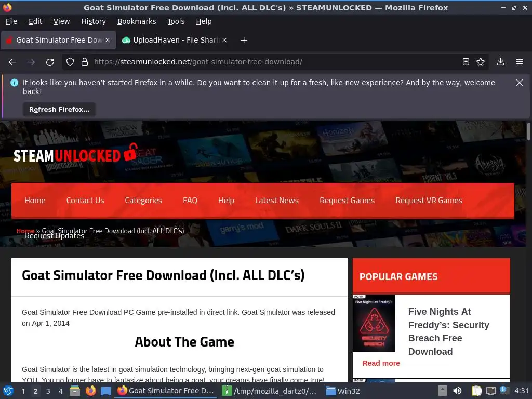Screen dimensions: 532x399
Task: View site security padlock info
Action: pyautogui.click(x=85, y=62)
